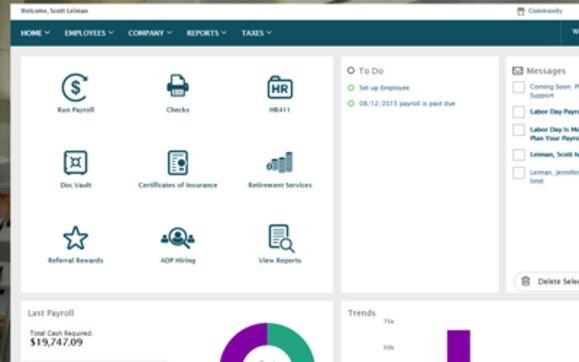
Task: Open the Checks printer icon
Action: point(178,86)
